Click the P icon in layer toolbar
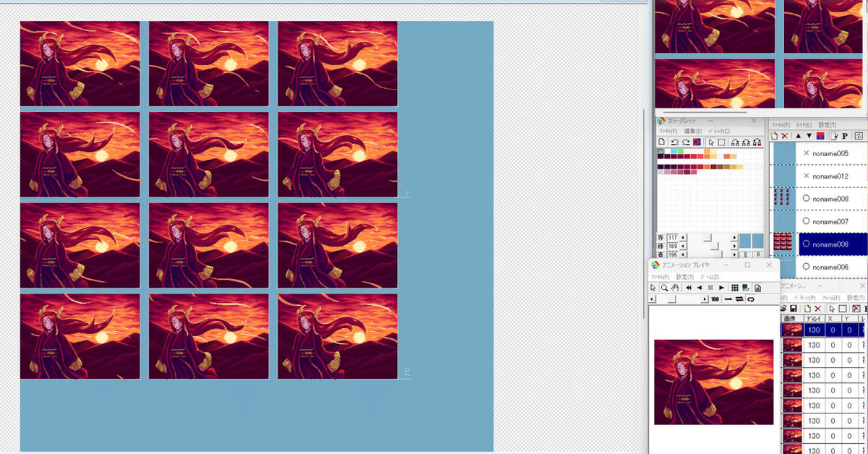This screenshot has width=868, height=454. pyautogui.click(x=845, y=136)
